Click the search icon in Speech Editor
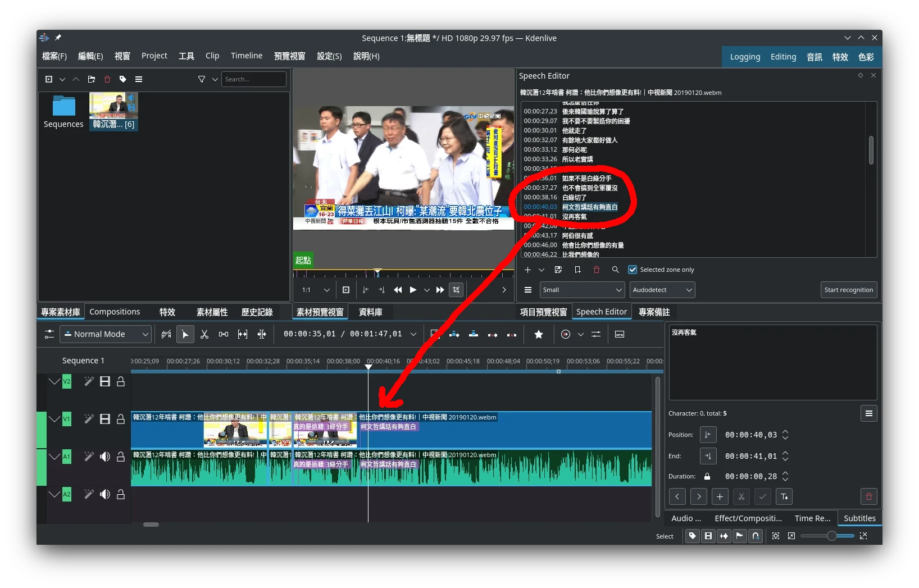919x588 pixels. click(615, 270)
